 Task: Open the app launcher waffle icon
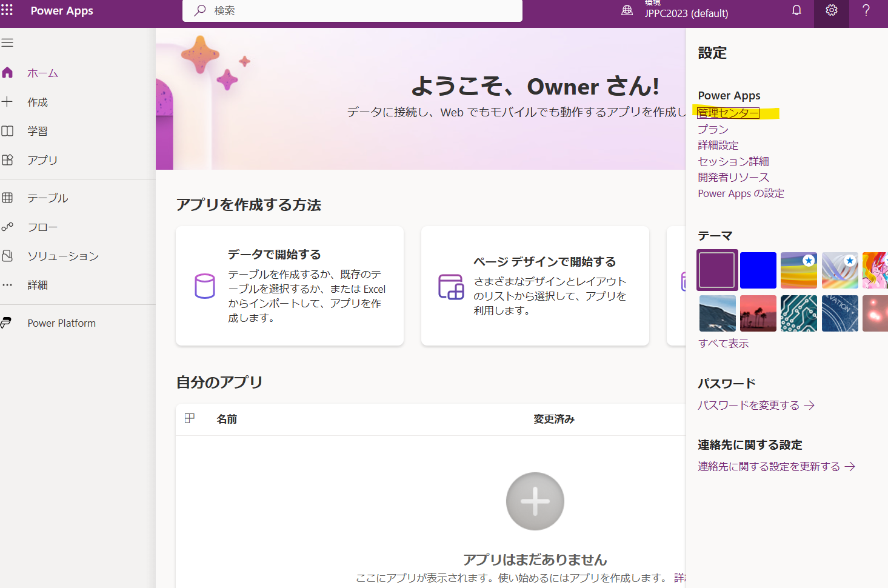point(7,10)
